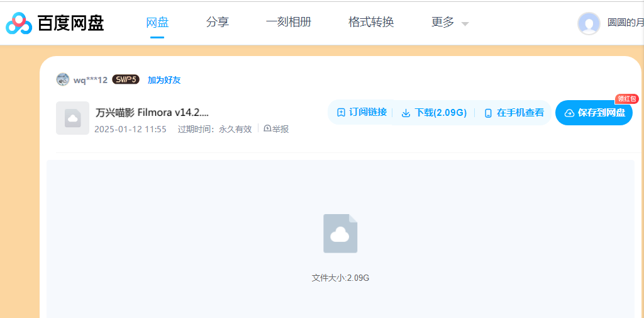Open the 圆圆的月 account name

[625, 23]
